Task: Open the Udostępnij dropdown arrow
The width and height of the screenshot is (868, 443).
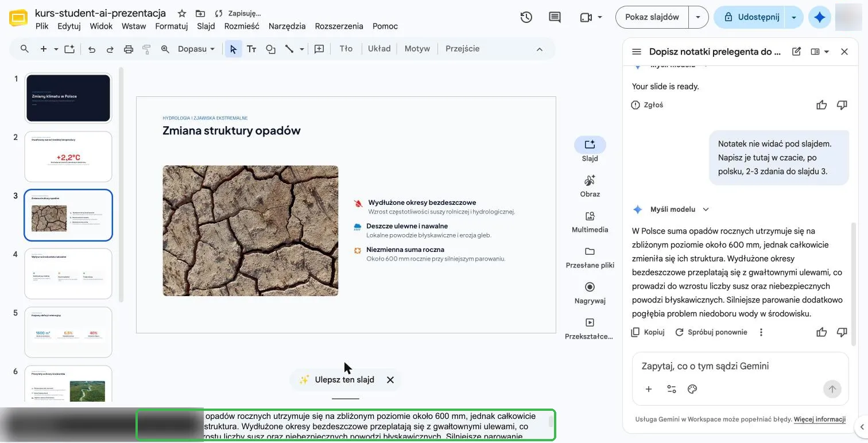Action: [x=794, y=17]
